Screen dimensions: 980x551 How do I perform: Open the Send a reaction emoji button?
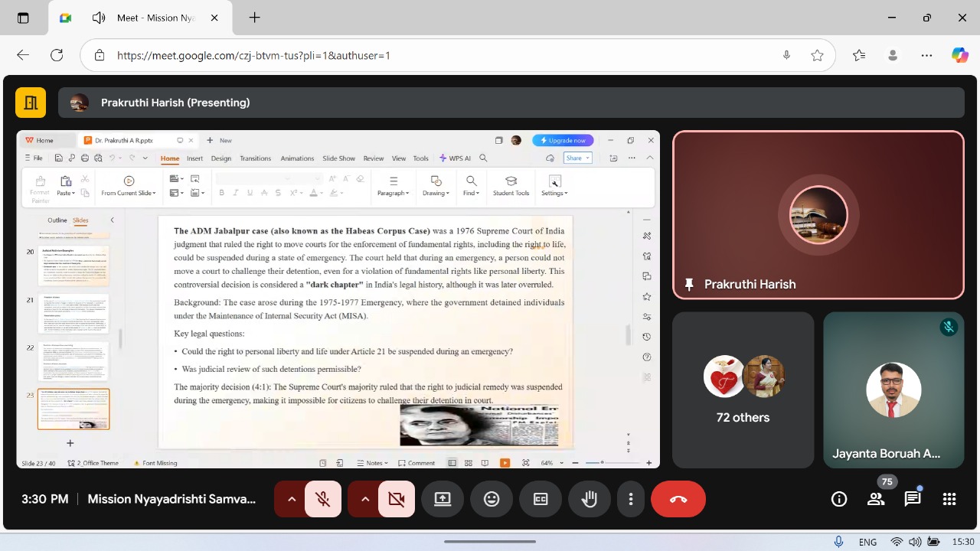(x=492, y=499)
